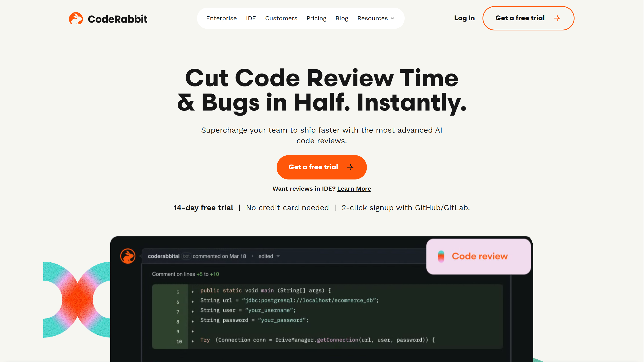Click the coderabbitai bot avatar icon
The width and height of the screenshot is (644, 362).
[128, 256]
